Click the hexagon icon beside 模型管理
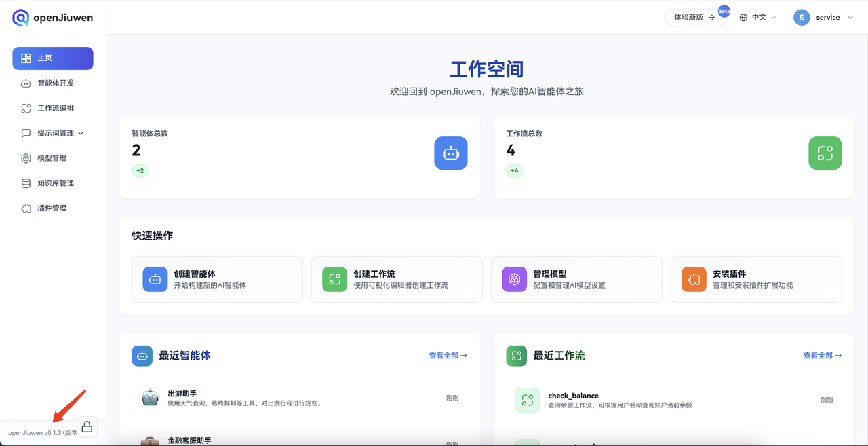Screen dimensions: 868x446 [26, 158]
